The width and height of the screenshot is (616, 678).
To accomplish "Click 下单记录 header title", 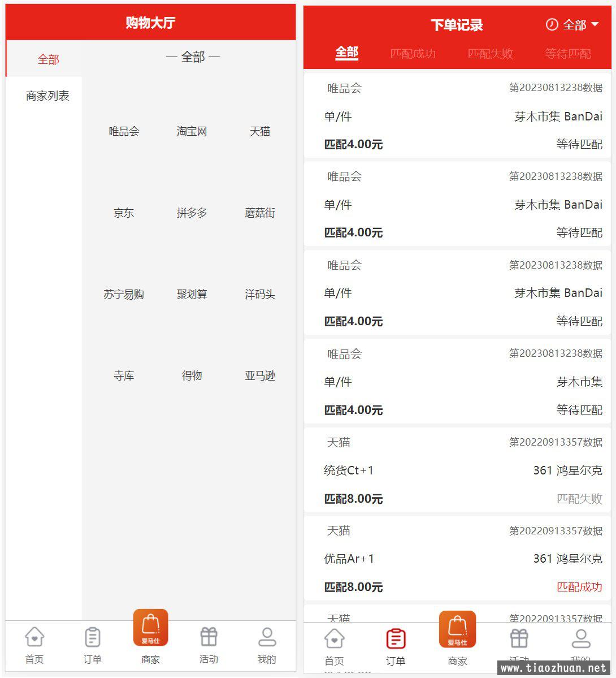I will pyautogui.click(x=457, y=25).
